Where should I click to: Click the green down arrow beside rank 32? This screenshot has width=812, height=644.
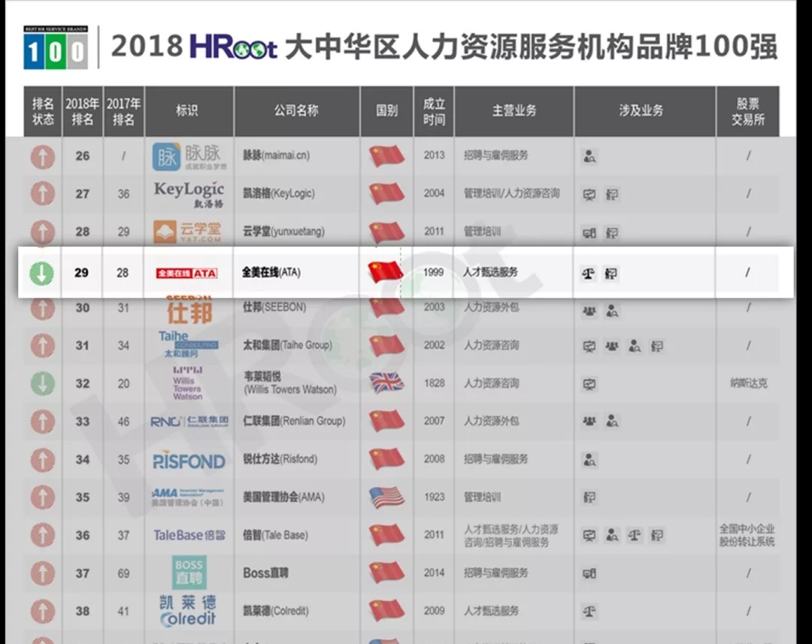[x=43, y=383]
